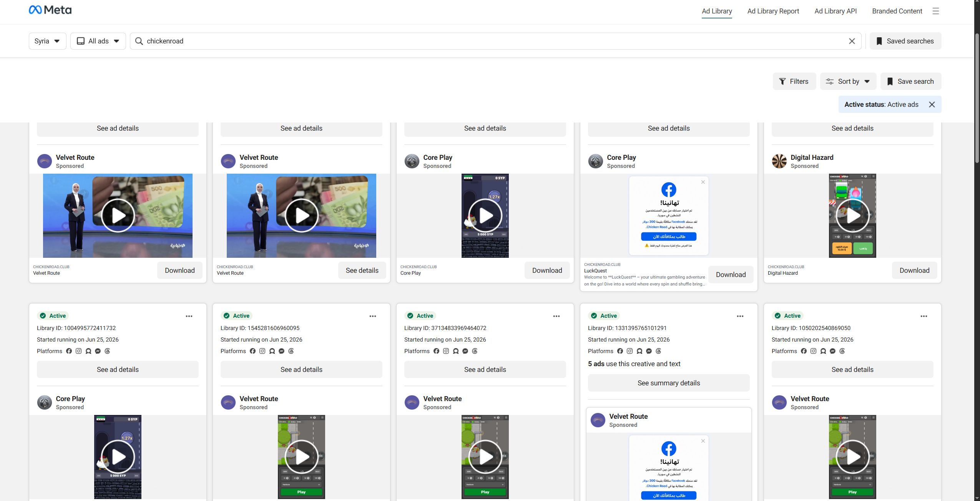Click the Save search button
This screenshot has height=501, width=980.
point(911,81)
